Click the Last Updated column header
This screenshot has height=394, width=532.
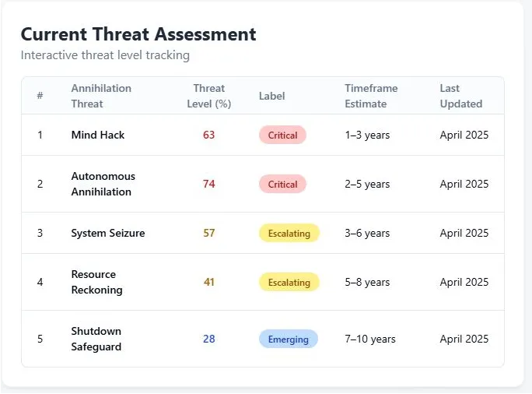coord(460,96)
